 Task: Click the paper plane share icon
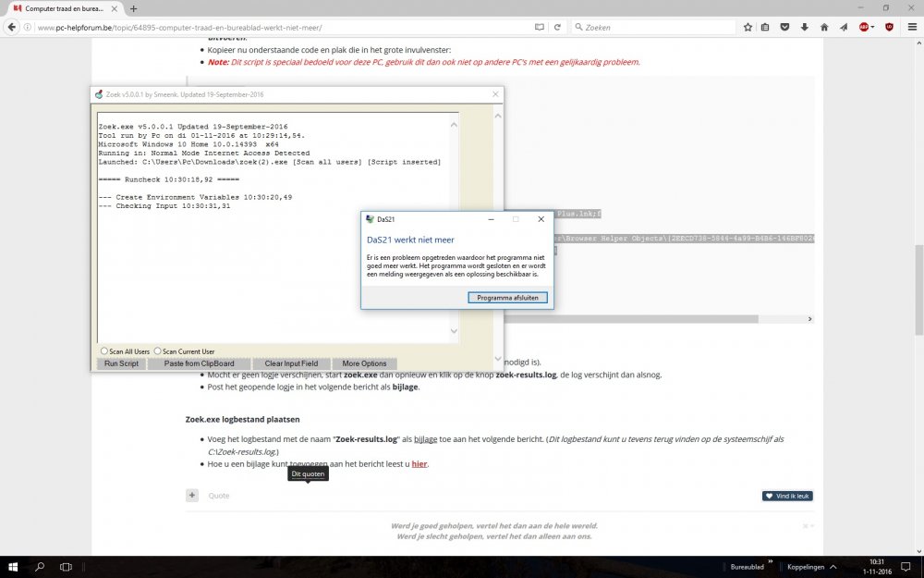pos(844,27)
